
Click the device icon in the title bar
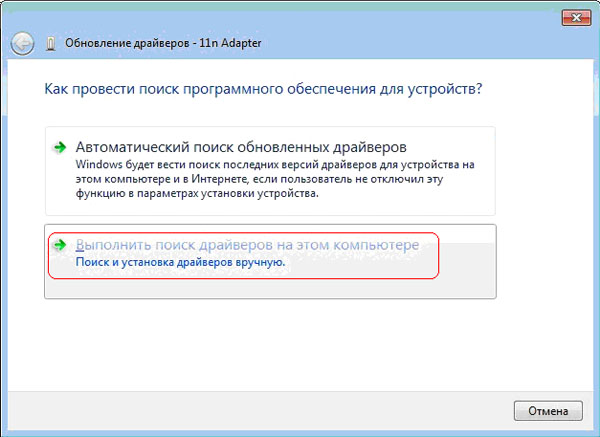[51, 44]
